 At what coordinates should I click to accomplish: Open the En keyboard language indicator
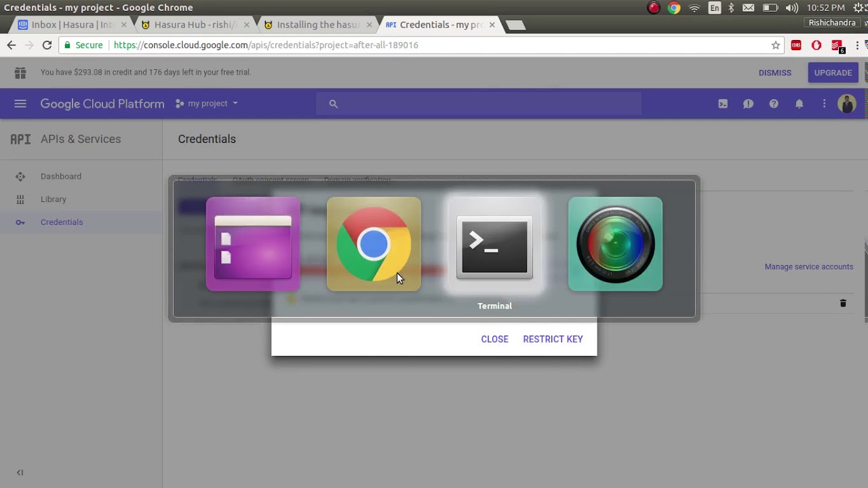[715, 7]
